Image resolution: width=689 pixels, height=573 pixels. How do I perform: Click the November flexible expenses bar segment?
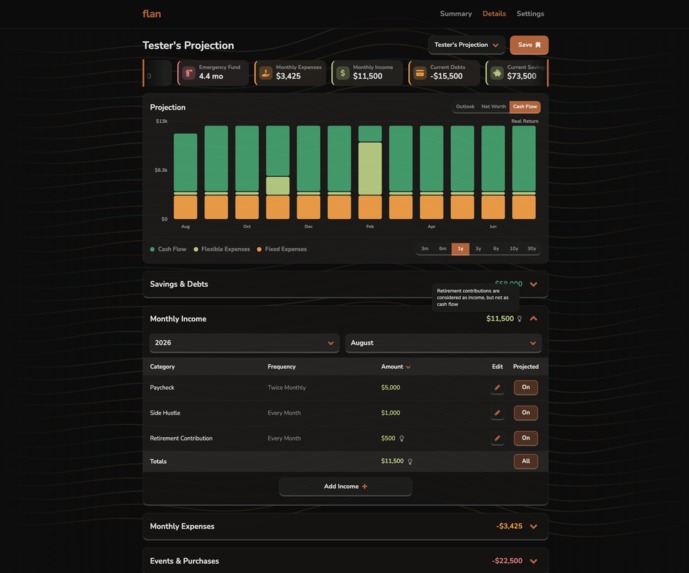tap(278, 185)
